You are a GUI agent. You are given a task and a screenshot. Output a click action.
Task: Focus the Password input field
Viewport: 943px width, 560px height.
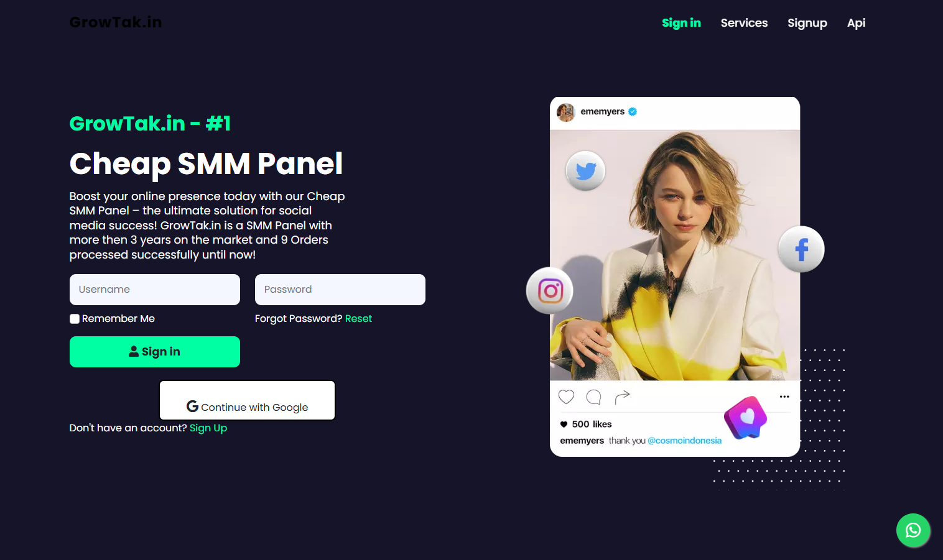pos(340,290)
